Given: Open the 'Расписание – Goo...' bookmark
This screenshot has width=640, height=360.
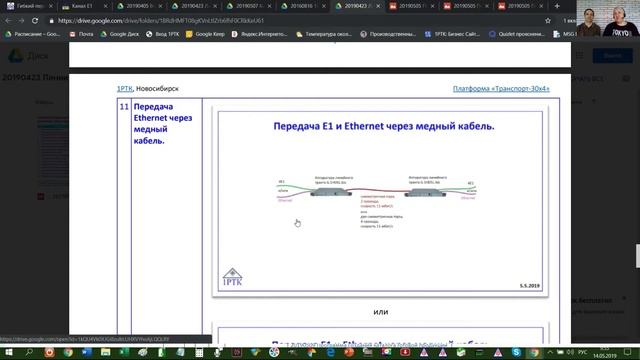Looking at the screenshot, I should click(32, 34).
